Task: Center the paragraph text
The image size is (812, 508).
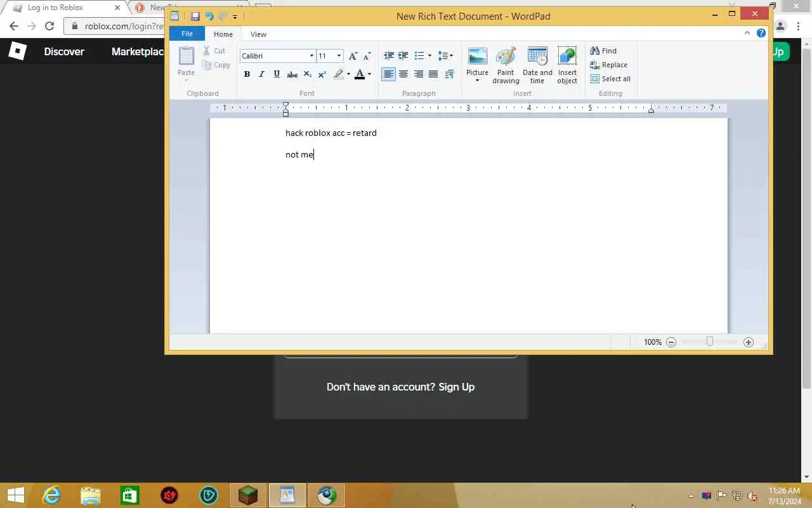Action: click(403, 74)
